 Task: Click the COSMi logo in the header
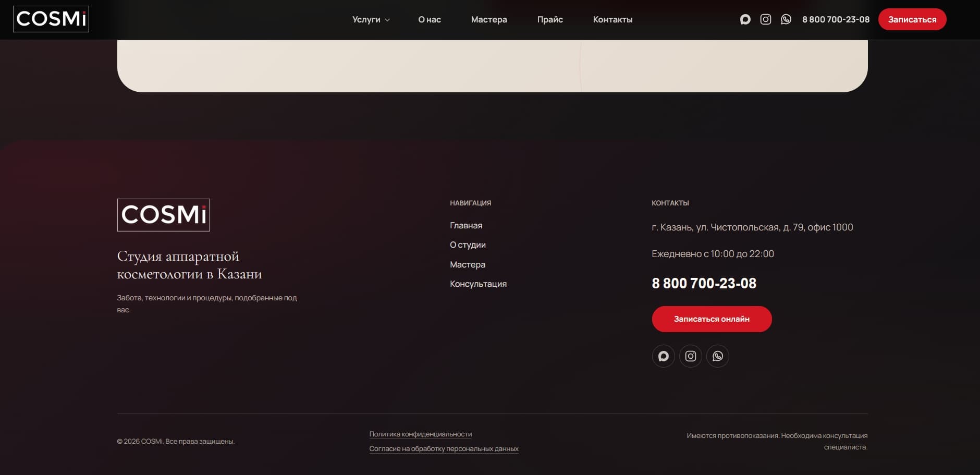[51, 19]
